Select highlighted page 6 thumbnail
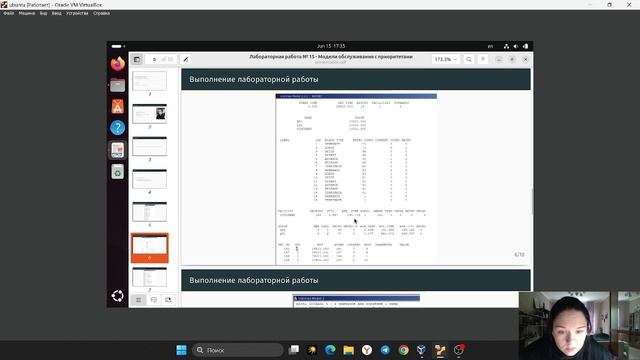Screen dimensions: 640x360 (x=149, y=247)
